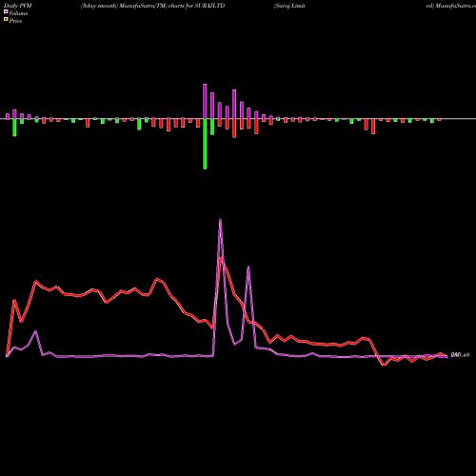This screenshot has width=476, height=476.
Task: Click the '(Suraj Limit' company name text
Action: point(289,6)
